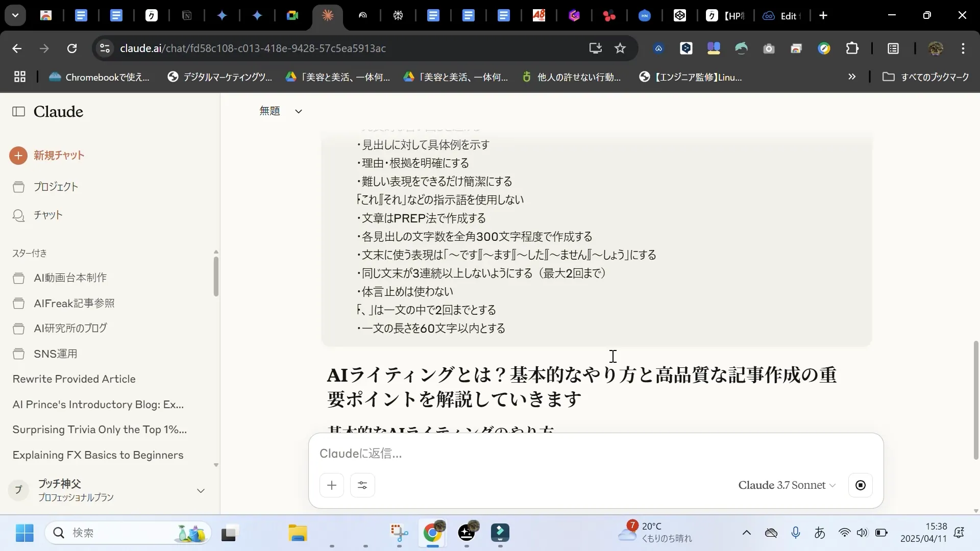Open the camera screenshot extension icon
980x551 pixels.
pyautogui.click(x=769, y=48)
